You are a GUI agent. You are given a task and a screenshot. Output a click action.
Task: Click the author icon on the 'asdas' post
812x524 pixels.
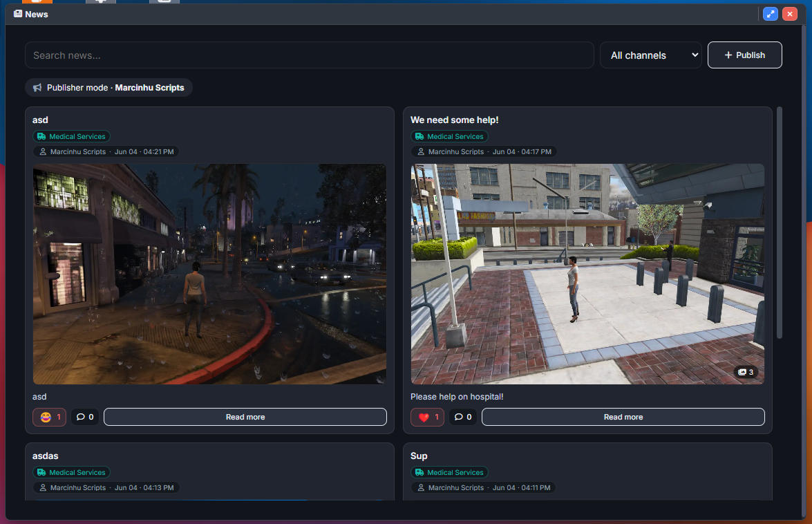[43, 488]
